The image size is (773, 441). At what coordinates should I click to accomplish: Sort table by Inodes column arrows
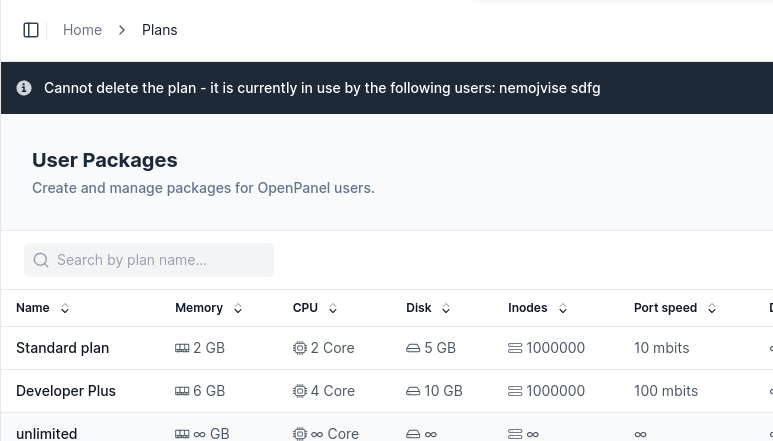click(x=562, y=308)
